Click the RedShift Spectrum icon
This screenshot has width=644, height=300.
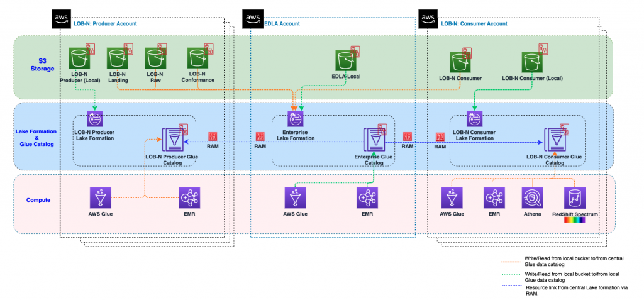coord(575,197)
